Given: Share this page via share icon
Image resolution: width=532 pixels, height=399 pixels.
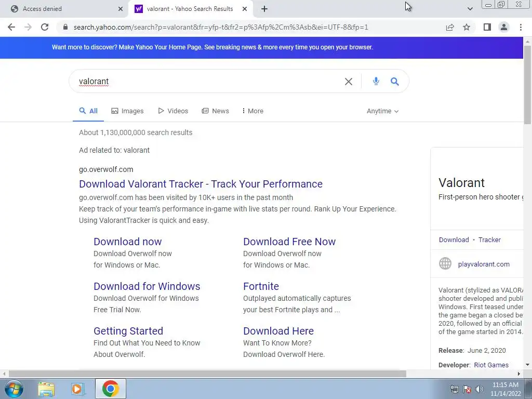Looking at the screenshot, I should pyautogui.click(x=450, y=27).
